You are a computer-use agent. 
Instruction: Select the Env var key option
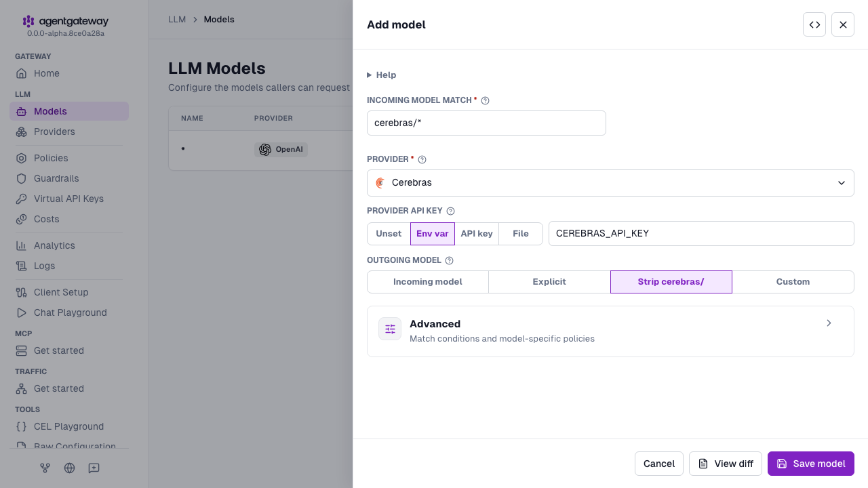click(433, 234)
